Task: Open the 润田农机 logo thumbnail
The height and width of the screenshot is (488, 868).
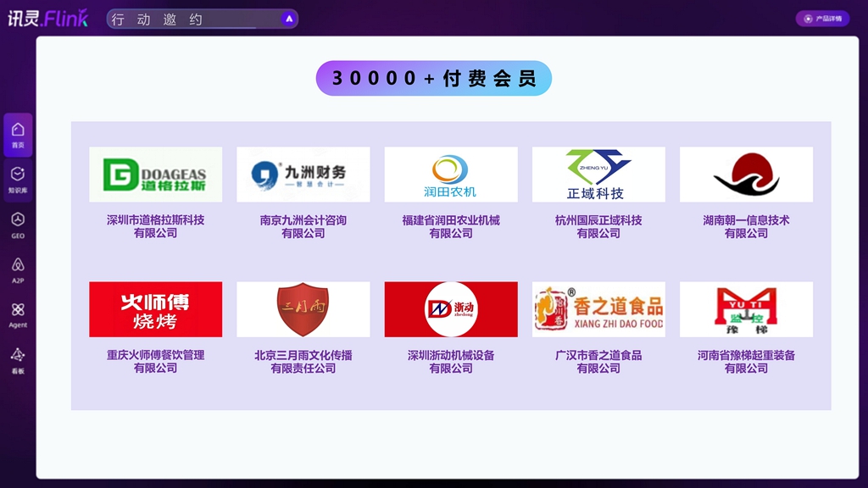Action: click(x=451, y=175)
